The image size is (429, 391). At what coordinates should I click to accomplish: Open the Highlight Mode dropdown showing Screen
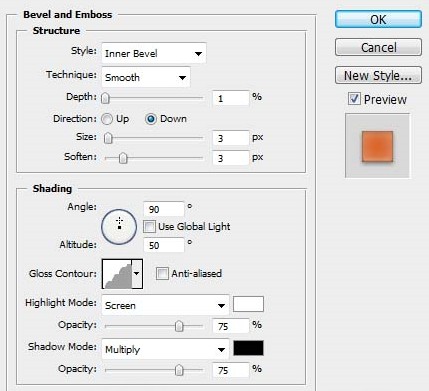point(165,305)
